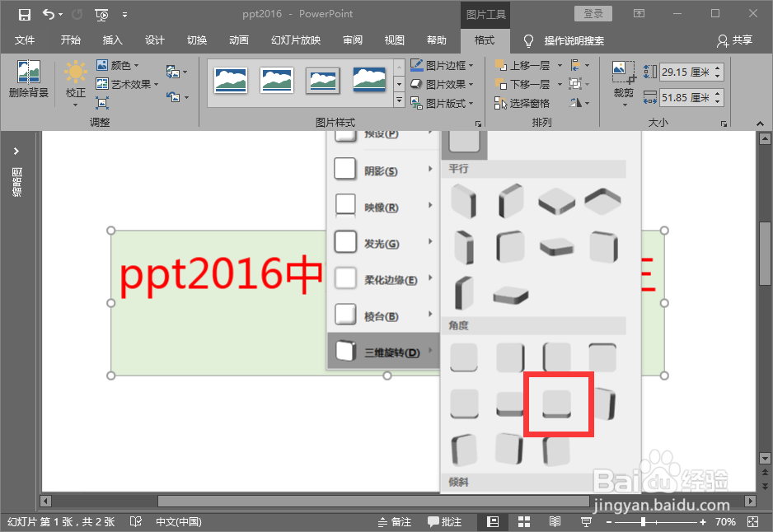The height and width of the screenshot is (532, 773).
Task: Click the Compress Pictures icon
Action: [x=102, y=103]
